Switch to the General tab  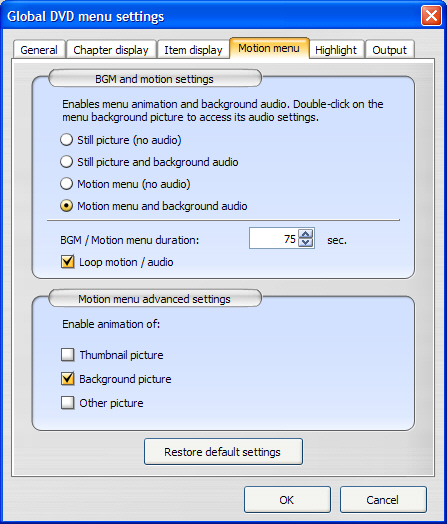coord(39,50)
